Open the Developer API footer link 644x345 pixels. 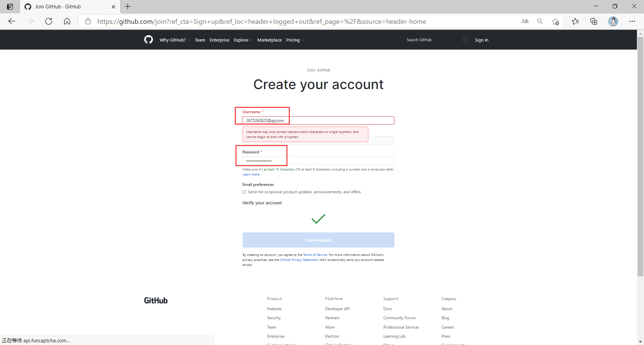click(x=337, y=309)
